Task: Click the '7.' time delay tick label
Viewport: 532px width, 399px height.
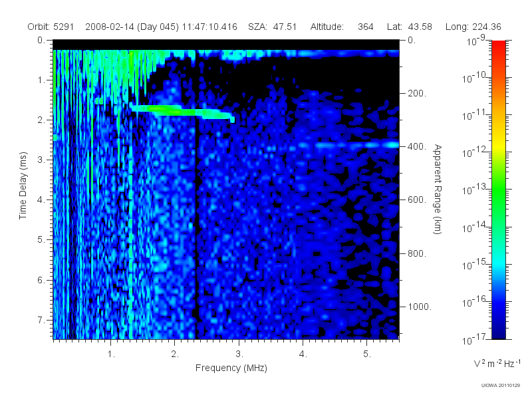Action: (41, 320)
